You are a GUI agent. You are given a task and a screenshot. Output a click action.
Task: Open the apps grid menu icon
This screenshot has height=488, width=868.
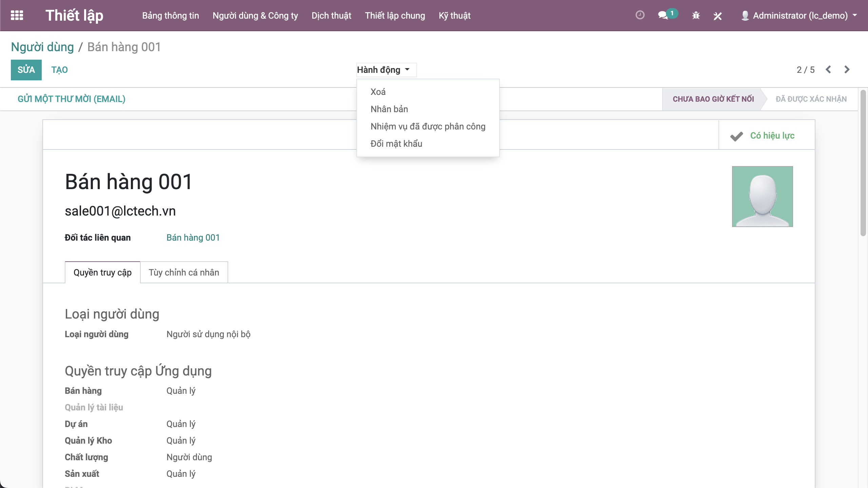17,15
